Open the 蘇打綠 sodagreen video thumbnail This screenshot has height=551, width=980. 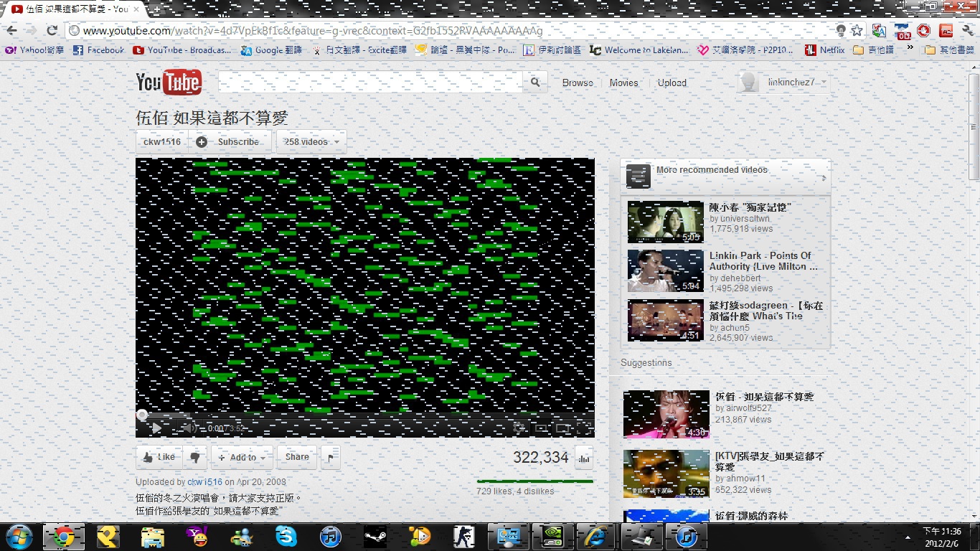tap(666, 320)
